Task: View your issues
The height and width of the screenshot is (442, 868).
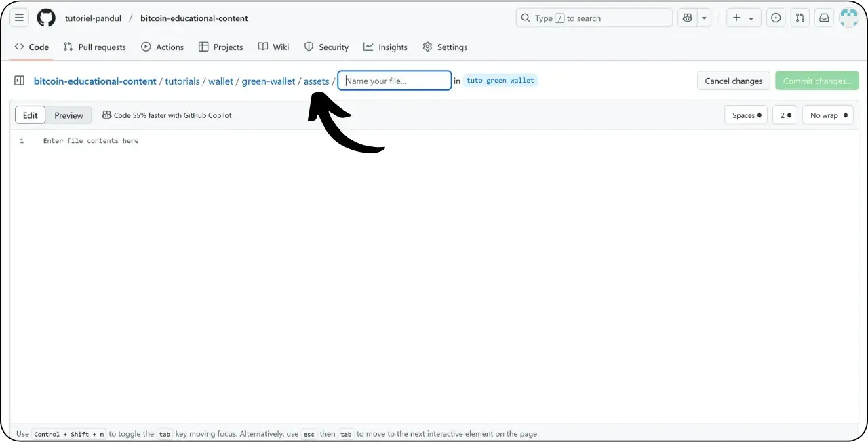Action: [775, 18]
